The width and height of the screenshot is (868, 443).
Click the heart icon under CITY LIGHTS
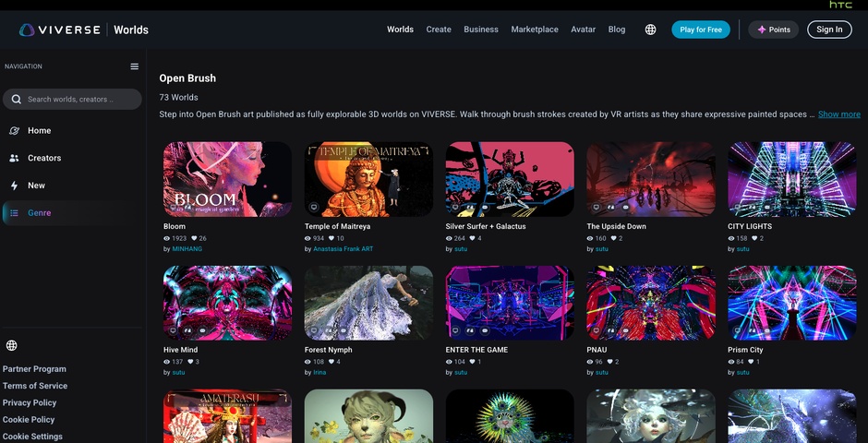coord(754,238)
